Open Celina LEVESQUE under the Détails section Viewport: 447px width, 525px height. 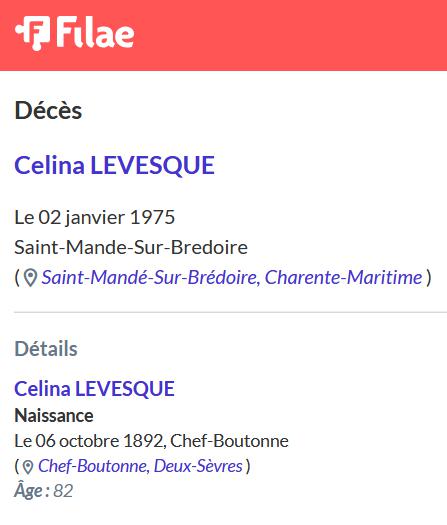pos(94,389)
